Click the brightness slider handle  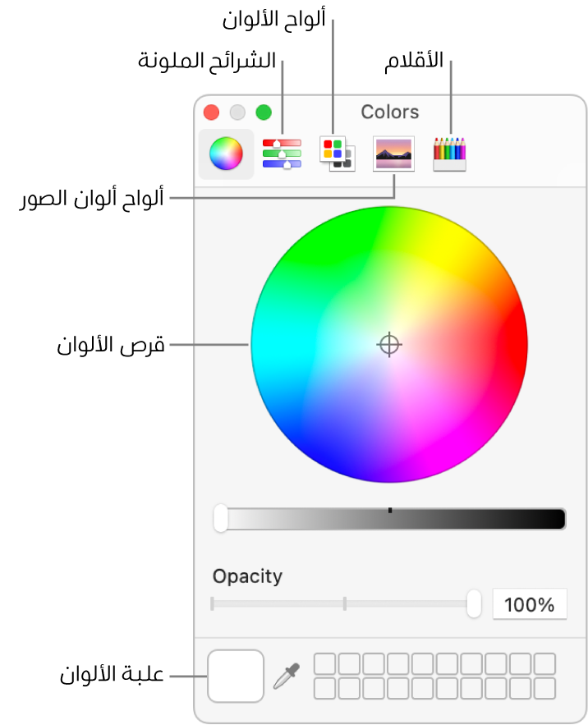pyautogui.click(x=221, y=519)
